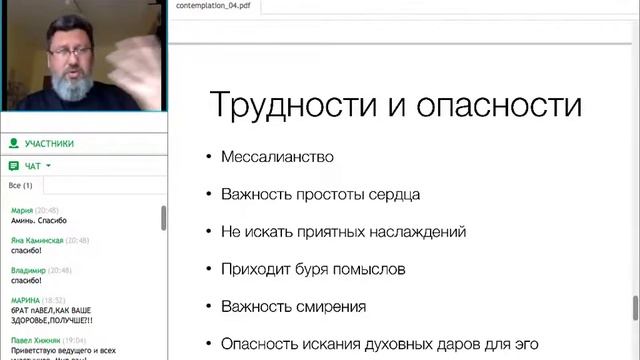Click the chat input field beside Все
This screenshot has width=640, height=360.
click(105, 185)
